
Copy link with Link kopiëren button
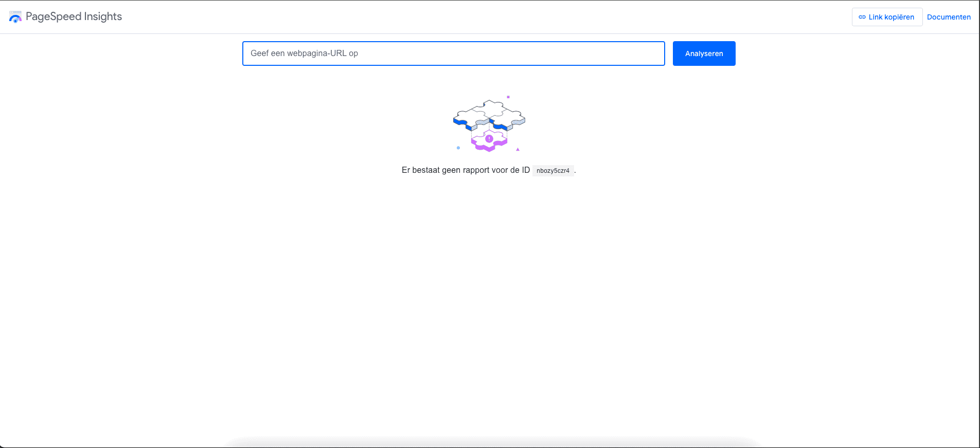pyautogui.click(x=887, y=17)
